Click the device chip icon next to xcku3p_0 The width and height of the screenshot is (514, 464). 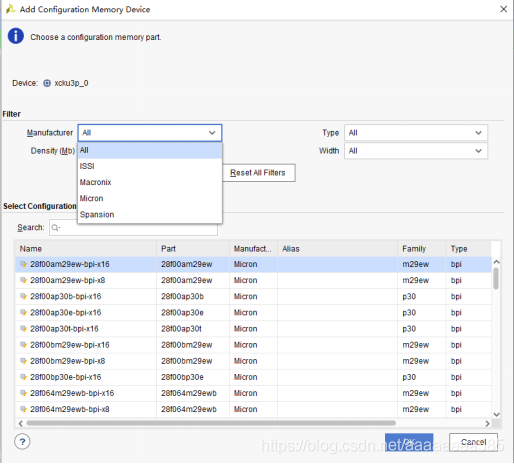tap(47, 83)
